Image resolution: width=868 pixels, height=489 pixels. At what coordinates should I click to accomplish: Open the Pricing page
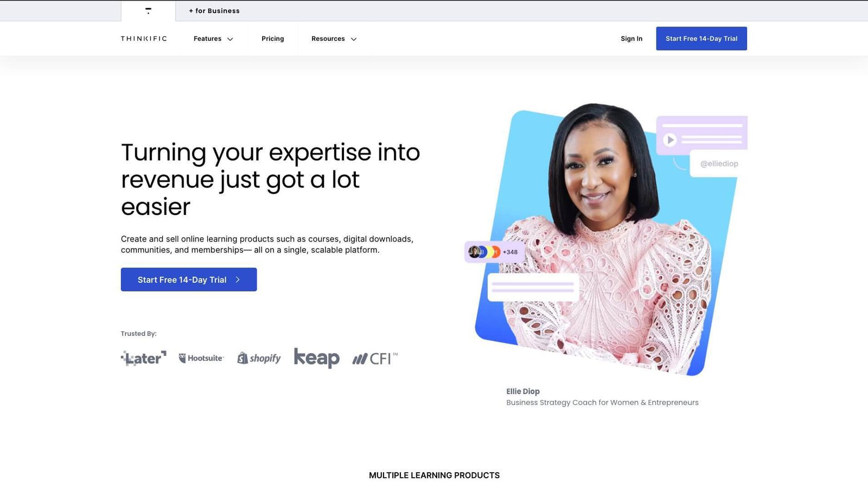point(273,39)
